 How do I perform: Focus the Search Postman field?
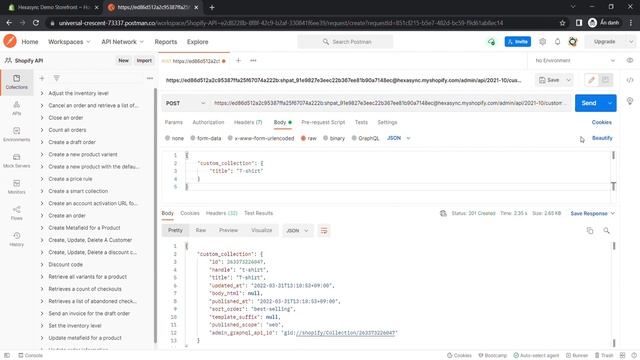coord(345,42)
